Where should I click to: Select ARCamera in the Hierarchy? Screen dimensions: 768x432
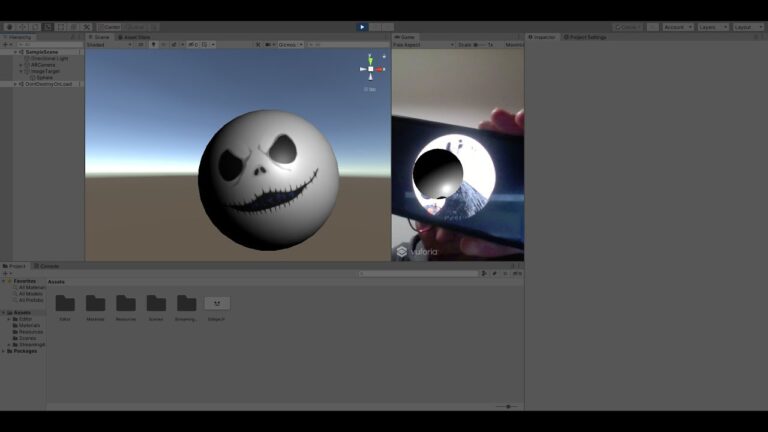point(43,65)
